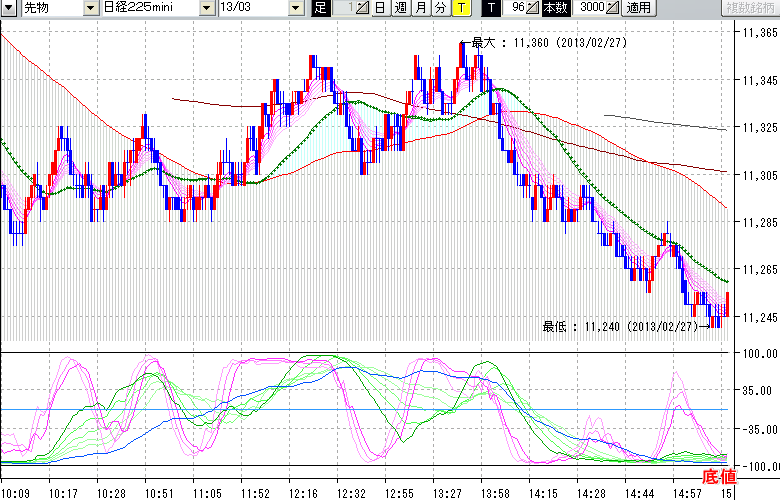Click the spinner next to the 96 value

coord(533,8)
